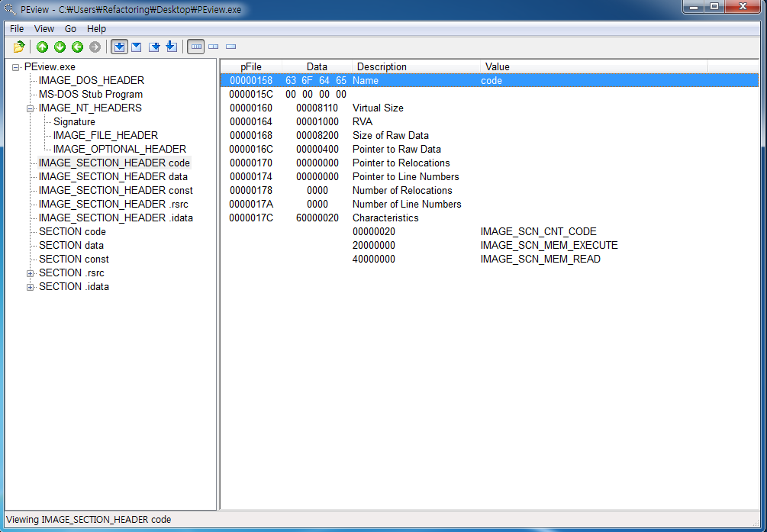Click the IMAGE_SCN_MEM_EXECUTE value
Viewport: 767px width, 532px height.
pyautogui.click(x=549, y=245)
